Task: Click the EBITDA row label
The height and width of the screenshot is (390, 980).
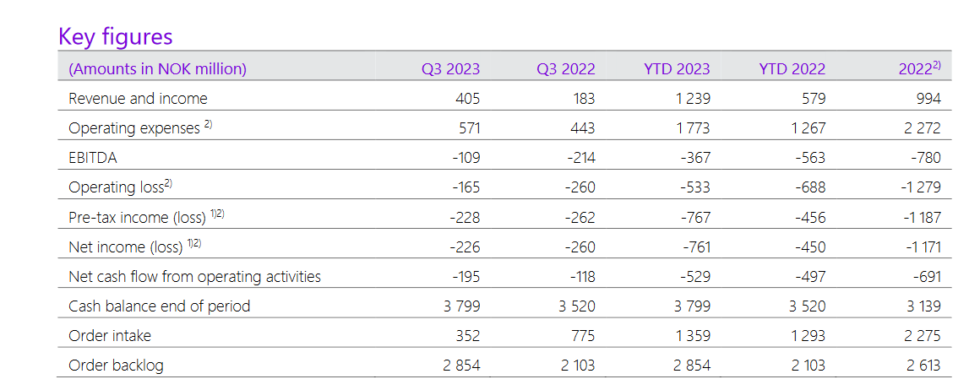Action: click(x=93, y=158)
